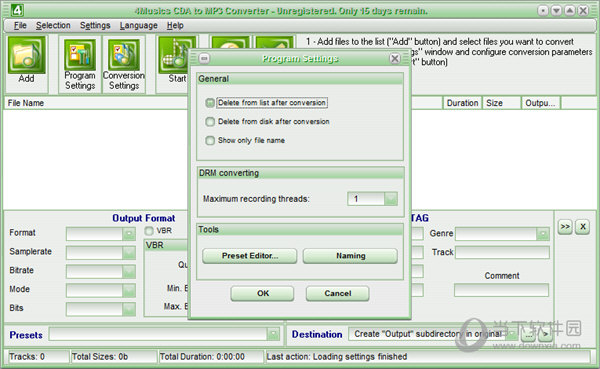Click the Add files toolbar icon
600x369 pixels.
pos(26,55)
